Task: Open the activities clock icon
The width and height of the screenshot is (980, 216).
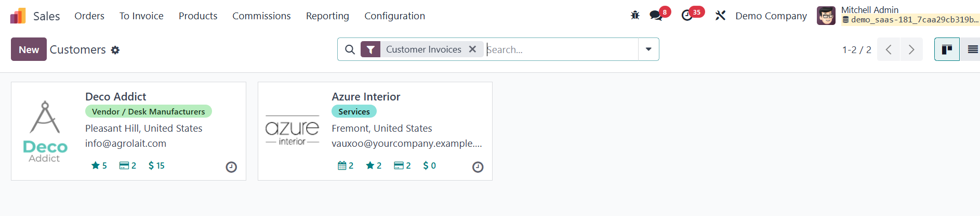Action: click(x=687, y=16)
